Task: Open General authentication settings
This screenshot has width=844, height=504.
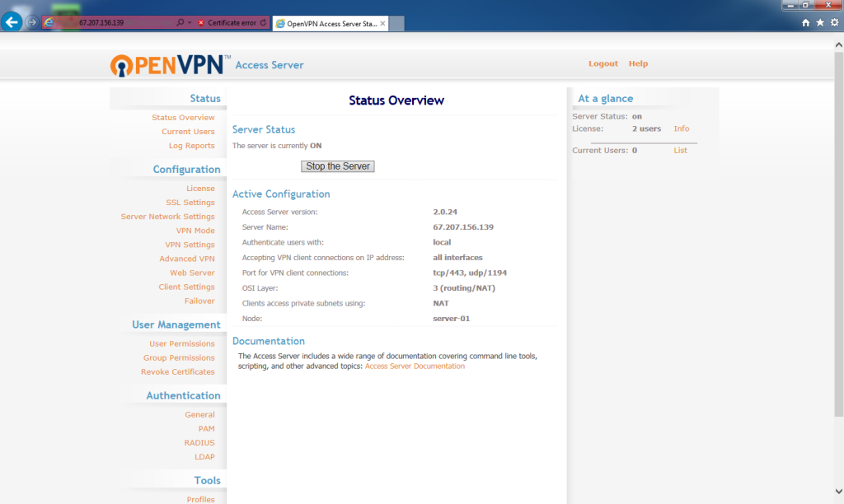Action: coord(199,415)
